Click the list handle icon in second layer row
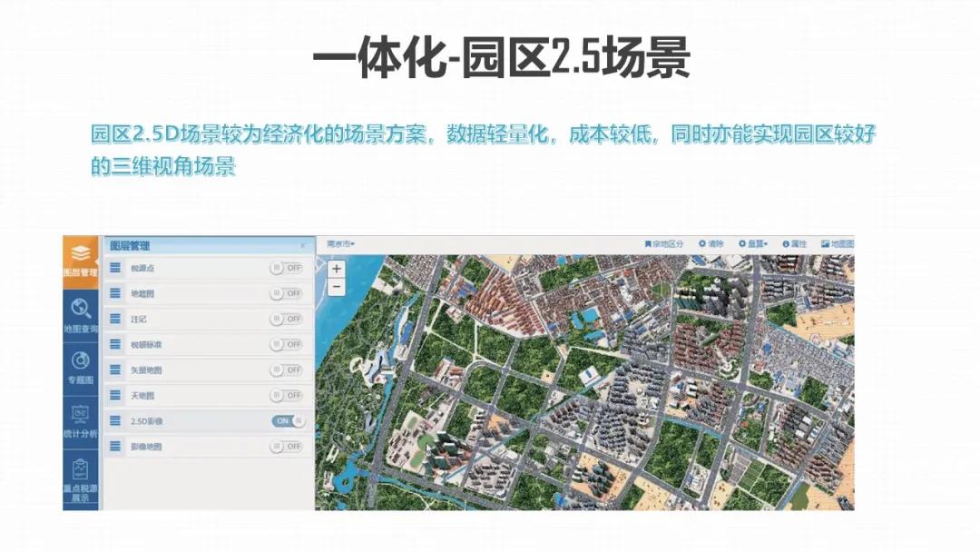 point(115,293)
